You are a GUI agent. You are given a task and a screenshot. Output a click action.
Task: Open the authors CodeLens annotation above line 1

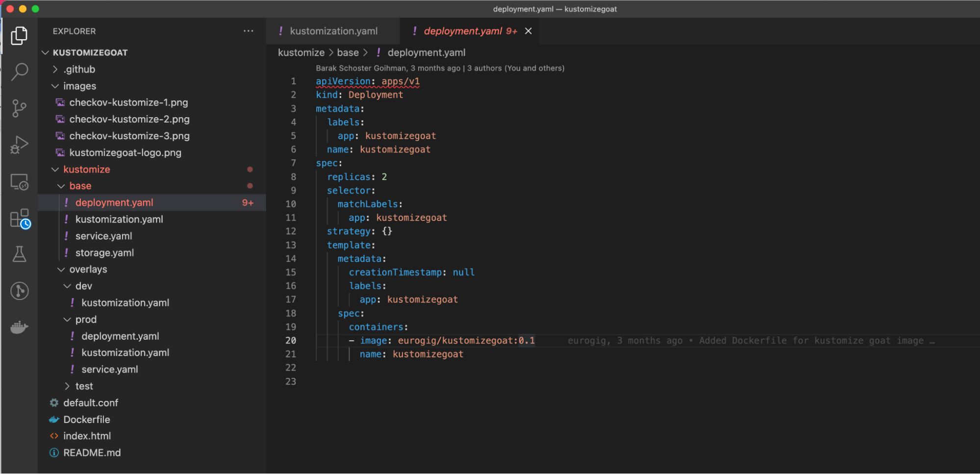[440, 68]
